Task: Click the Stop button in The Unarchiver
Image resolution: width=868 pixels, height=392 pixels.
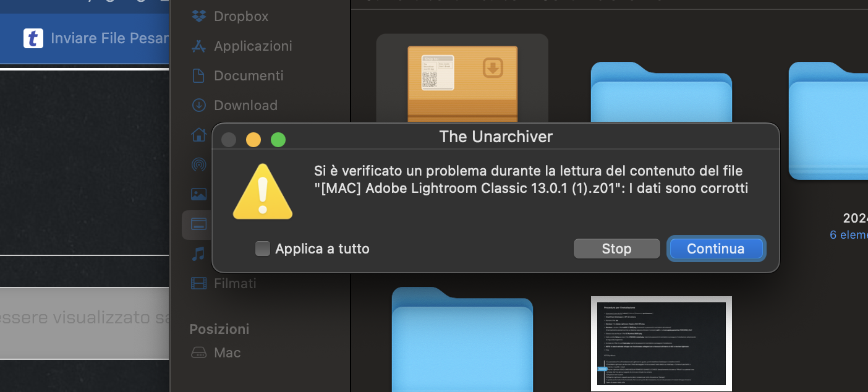Action: tap(617, 249)
